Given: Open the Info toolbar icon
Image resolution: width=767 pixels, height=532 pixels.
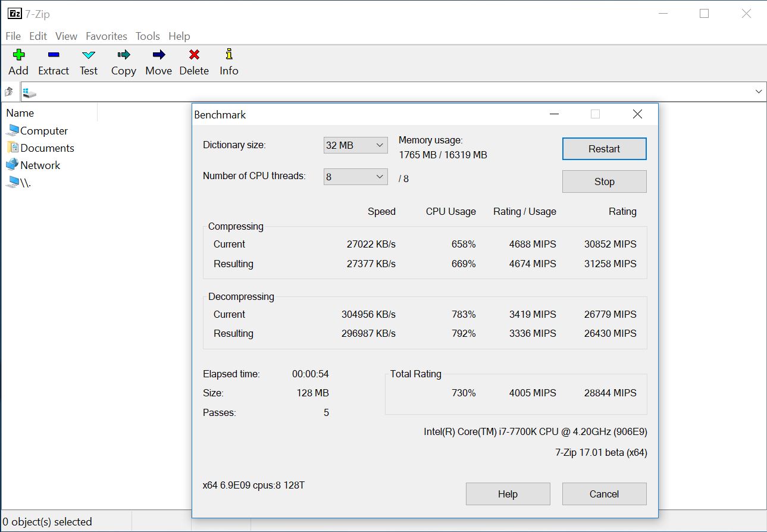Looking at the screenshot, I should (228, 55).
